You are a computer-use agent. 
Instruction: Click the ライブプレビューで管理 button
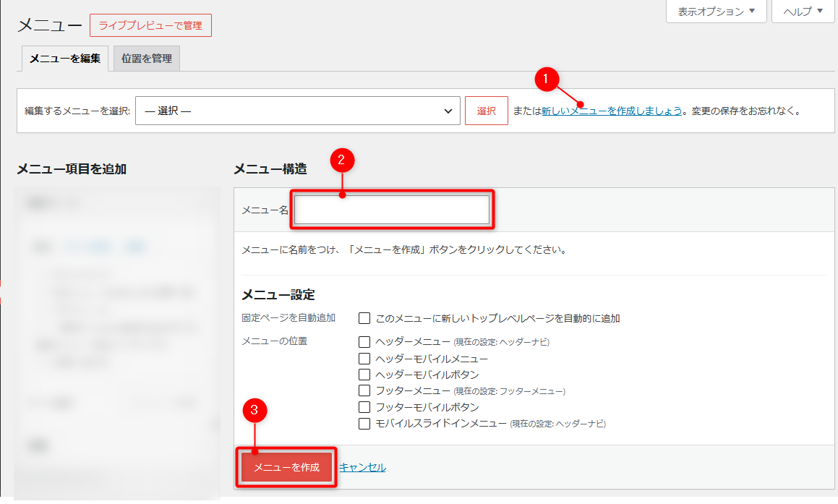150,25
